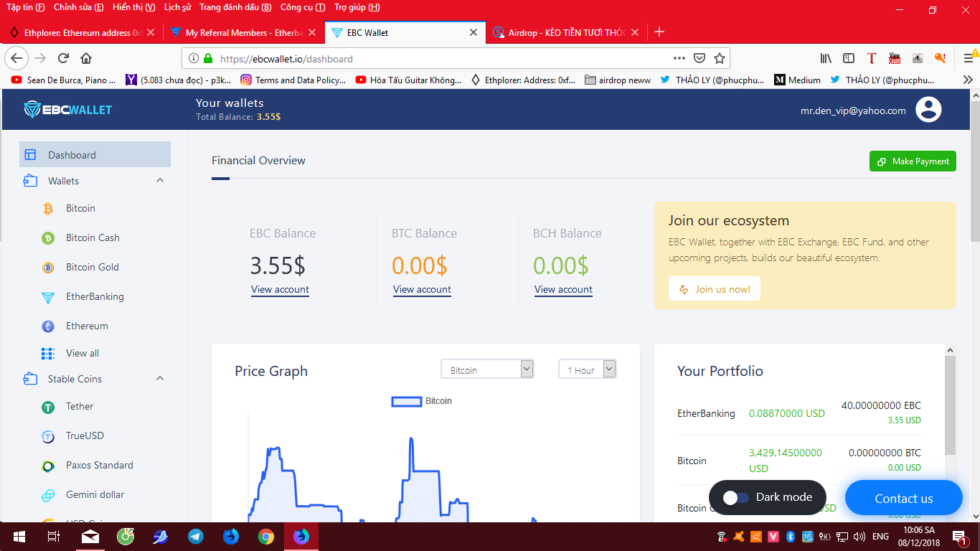Viewport: 980px width, 551px height.
Task: Open Telegram from the taskbar
Action: (195, 536)
